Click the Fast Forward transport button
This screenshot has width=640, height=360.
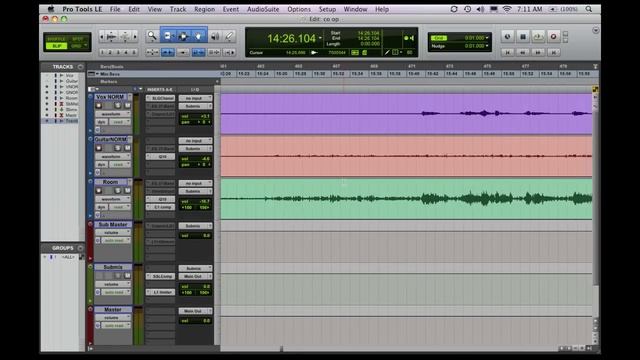click(x=538, y=52)
